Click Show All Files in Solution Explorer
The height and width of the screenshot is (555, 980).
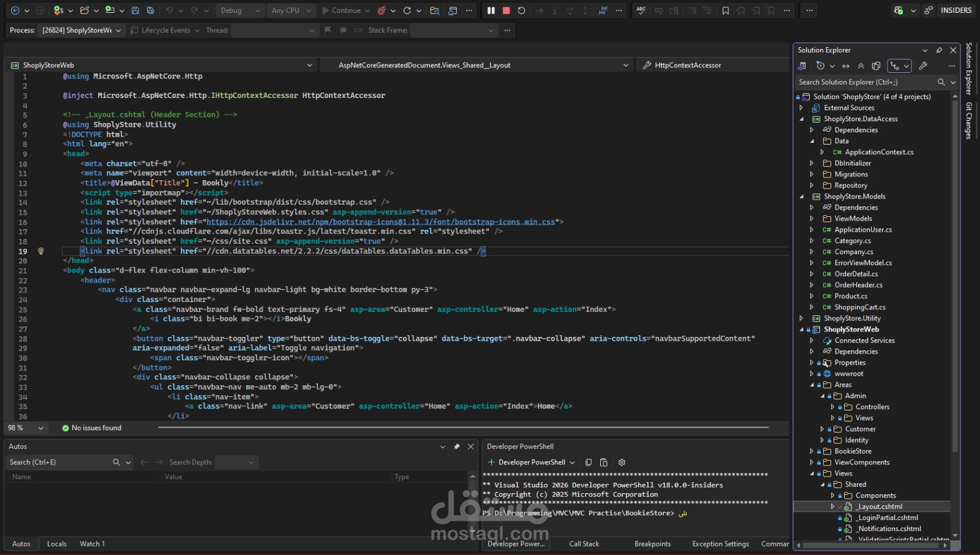click(876, 66)
